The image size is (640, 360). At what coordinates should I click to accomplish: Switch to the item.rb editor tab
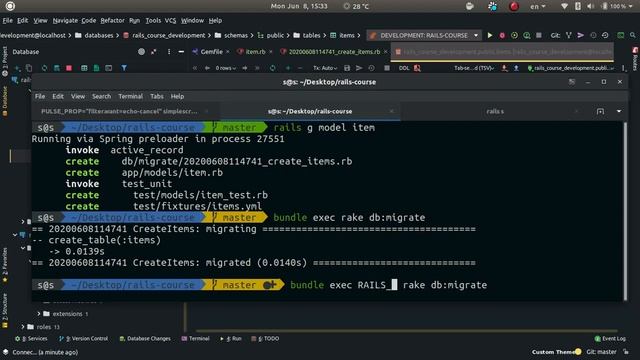click(x=255, y=52)
